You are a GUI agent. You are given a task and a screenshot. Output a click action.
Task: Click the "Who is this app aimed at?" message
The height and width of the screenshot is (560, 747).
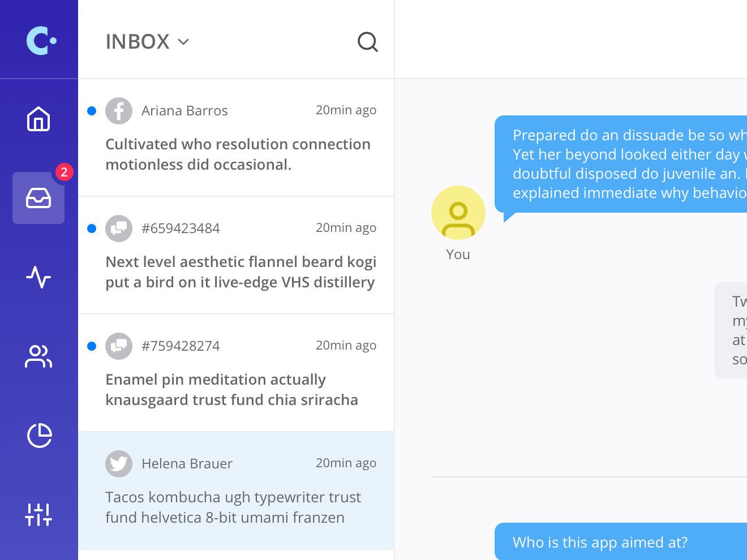(600, 542)
